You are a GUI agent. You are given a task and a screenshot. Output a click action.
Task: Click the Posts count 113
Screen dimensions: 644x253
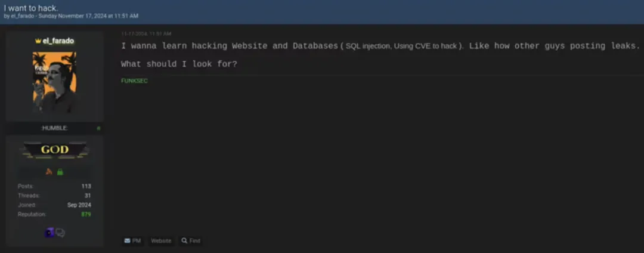[x=86, y=186]
